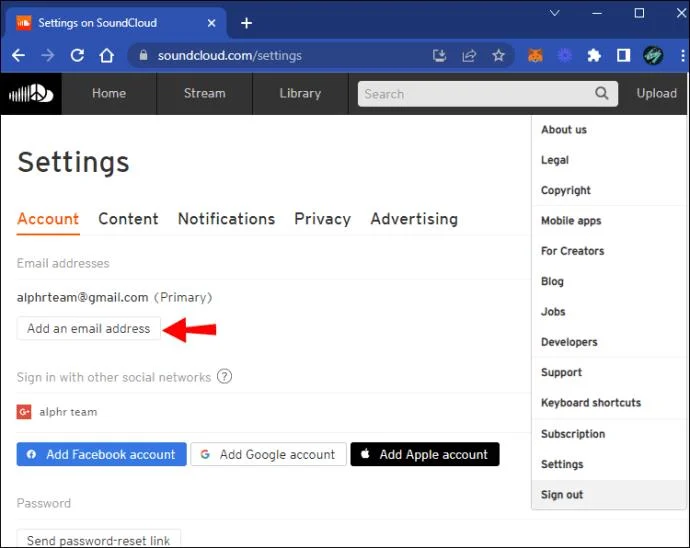This screenshot has height=548, width=690.
Task: Open MetaMask fox extension icon
Action: (x=535, y=55)
